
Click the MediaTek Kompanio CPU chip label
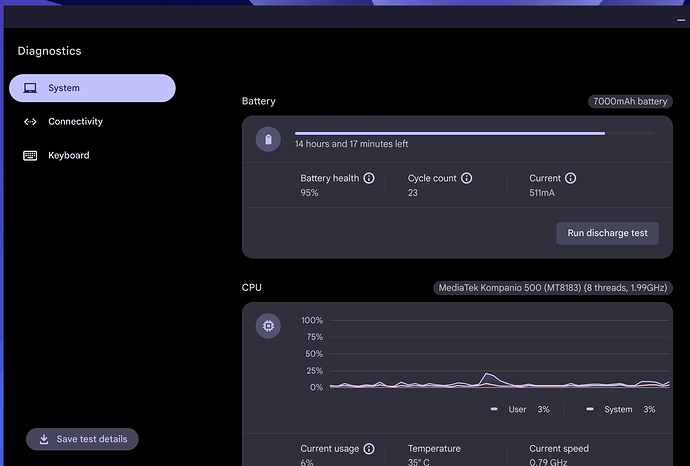pos(553,288)
